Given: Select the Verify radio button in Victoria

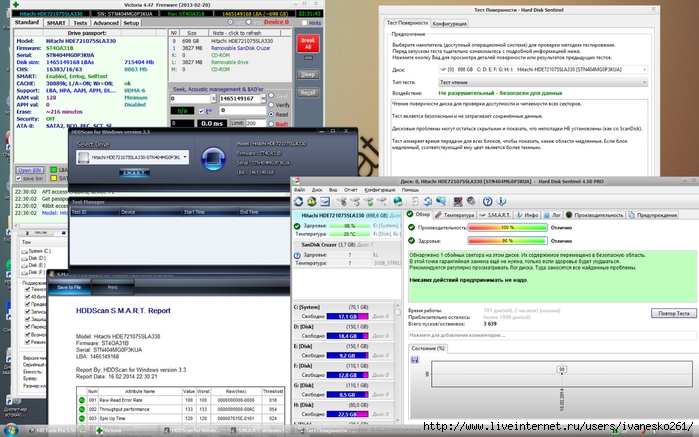Looking at the screenshot, I should (271, 105).
